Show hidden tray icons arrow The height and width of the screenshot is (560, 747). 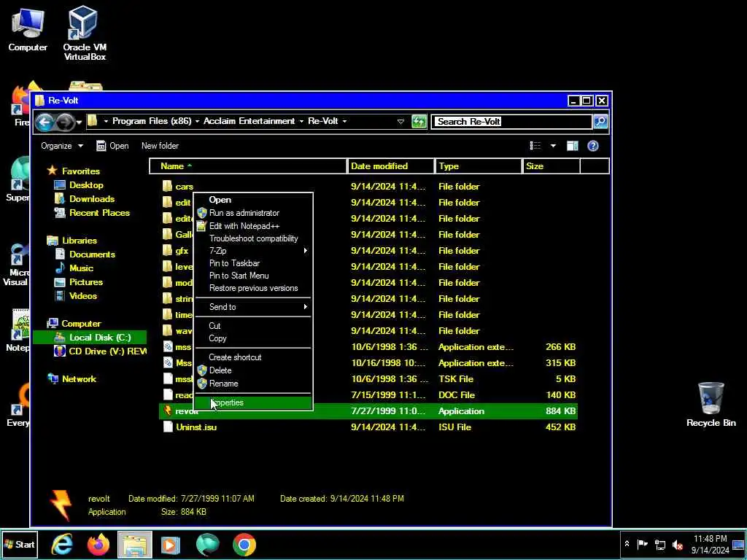(627, 544)
